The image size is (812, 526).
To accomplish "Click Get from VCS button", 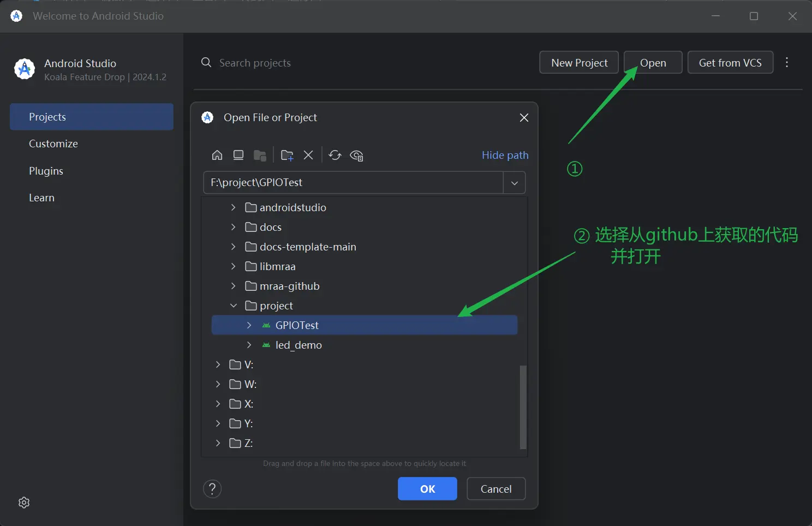I will 730,62.
